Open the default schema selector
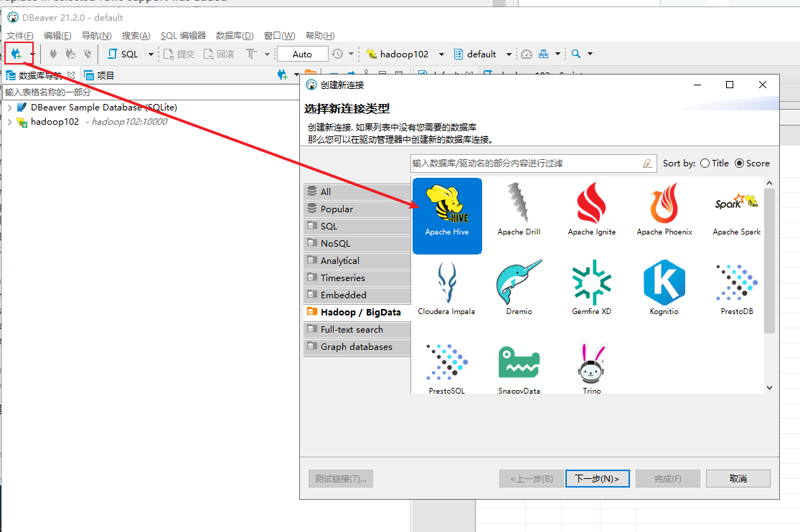 (x=482, y=54)
